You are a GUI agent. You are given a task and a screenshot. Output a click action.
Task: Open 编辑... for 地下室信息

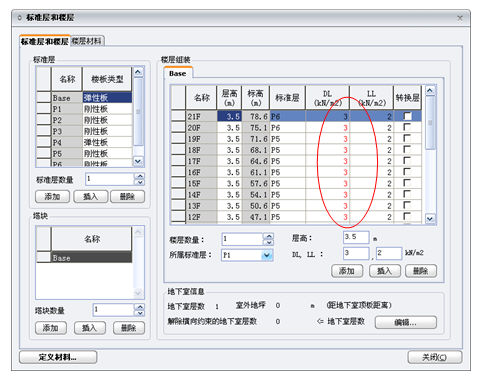point(406,322)
